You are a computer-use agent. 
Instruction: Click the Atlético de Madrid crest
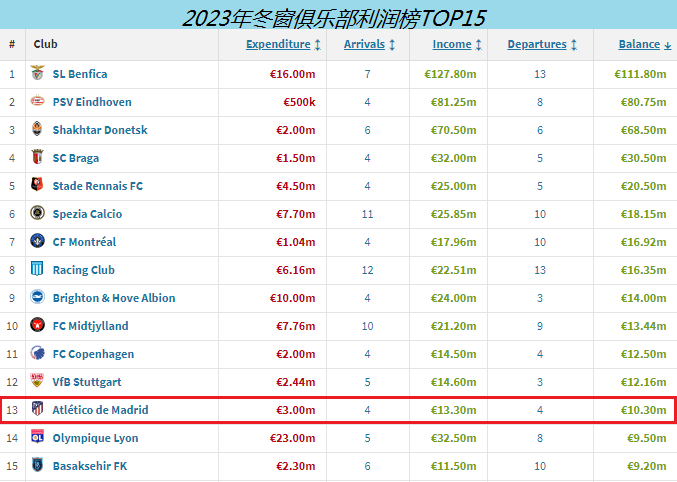pyautogui.click(x=38, y=410)
